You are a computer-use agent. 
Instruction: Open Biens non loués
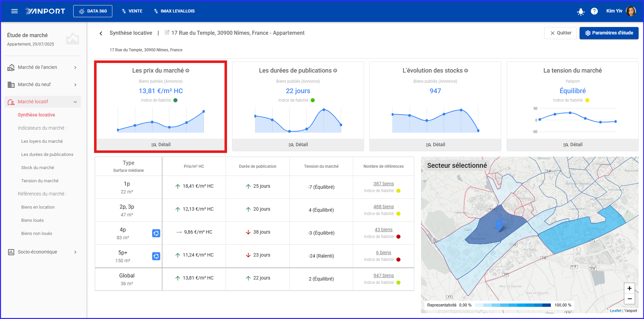pyautogui.click(x=36, y=234)
